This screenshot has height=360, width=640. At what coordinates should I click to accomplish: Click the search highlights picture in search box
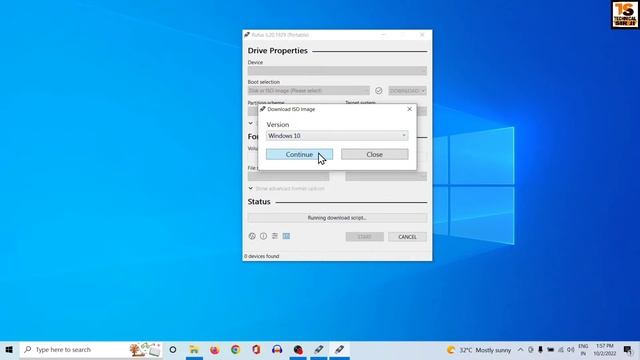[144, 350]
